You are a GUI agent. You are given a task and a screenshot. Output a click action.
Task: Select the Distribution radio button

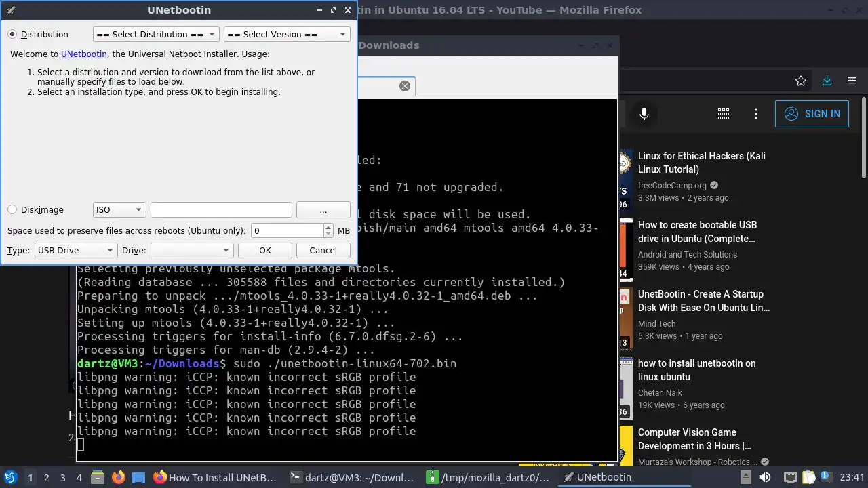click(12, 34)
